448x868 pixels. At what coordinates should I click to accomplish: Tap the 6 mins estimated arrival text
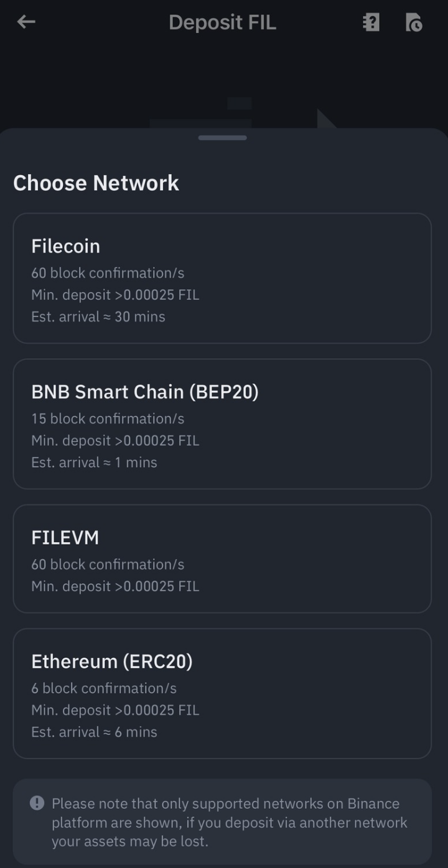click(94, 732)
